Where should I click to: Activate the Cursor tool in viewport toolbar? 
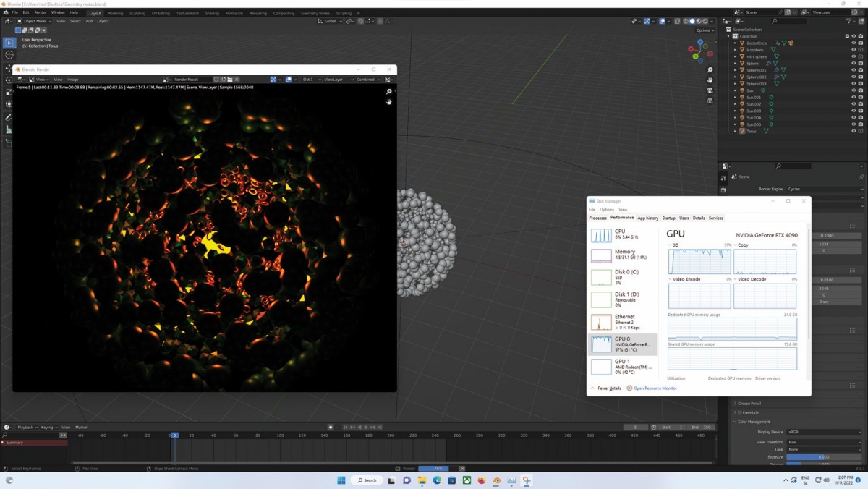pyautogui.click(x=9, y=55)
